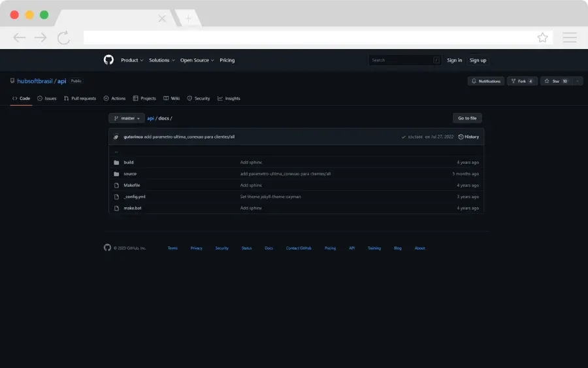
Task: Go forward with browser forward arrow
Action: click(x=41, y=37)
